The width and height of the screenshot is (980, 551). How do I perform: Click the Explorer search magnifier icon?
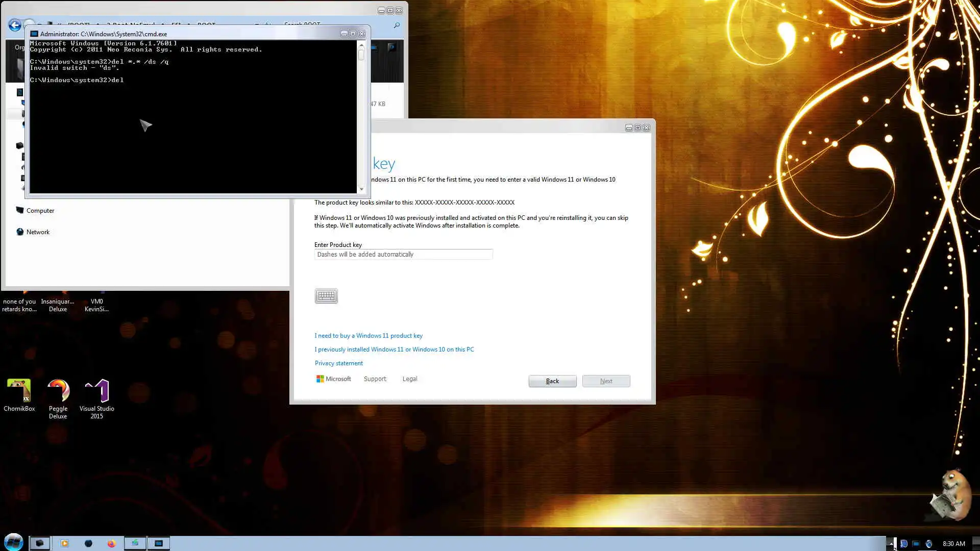(397, 25)
